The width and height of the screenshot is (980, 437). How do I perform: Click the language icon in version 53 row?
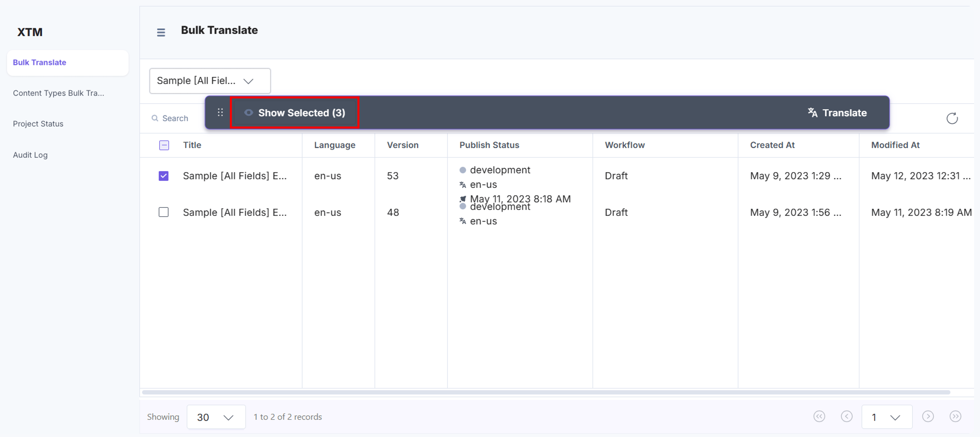(463, 185)
